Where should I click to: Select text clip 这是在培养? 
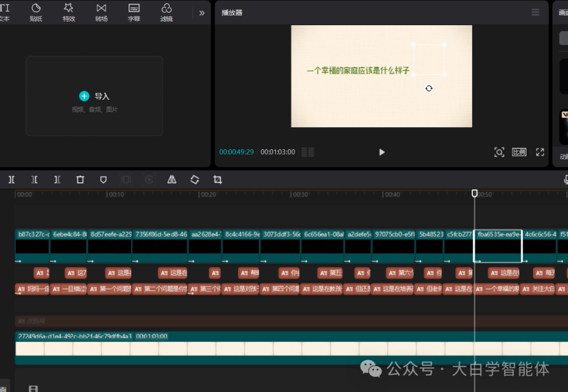[x=393, y=289]
